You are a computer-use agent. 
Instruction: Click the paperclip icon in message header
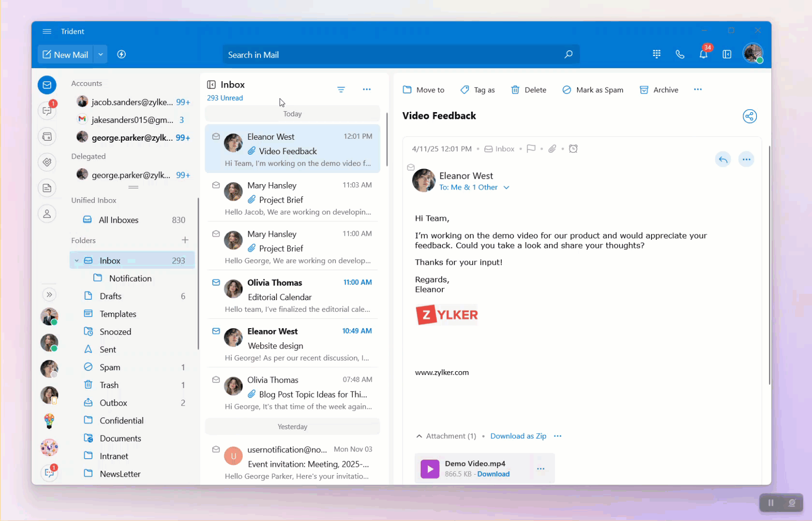552,149
